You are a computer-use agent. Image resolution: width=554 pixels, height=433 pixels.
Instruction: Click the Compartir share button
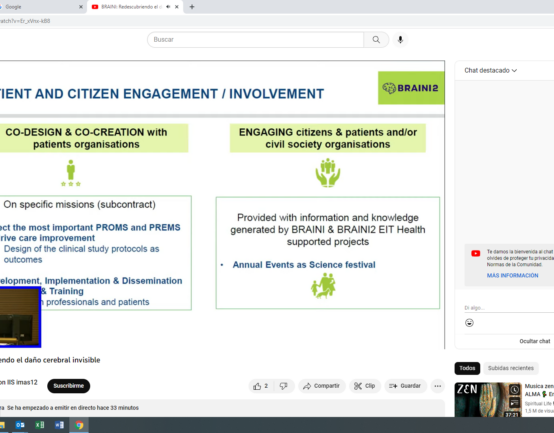pos(321,386)
